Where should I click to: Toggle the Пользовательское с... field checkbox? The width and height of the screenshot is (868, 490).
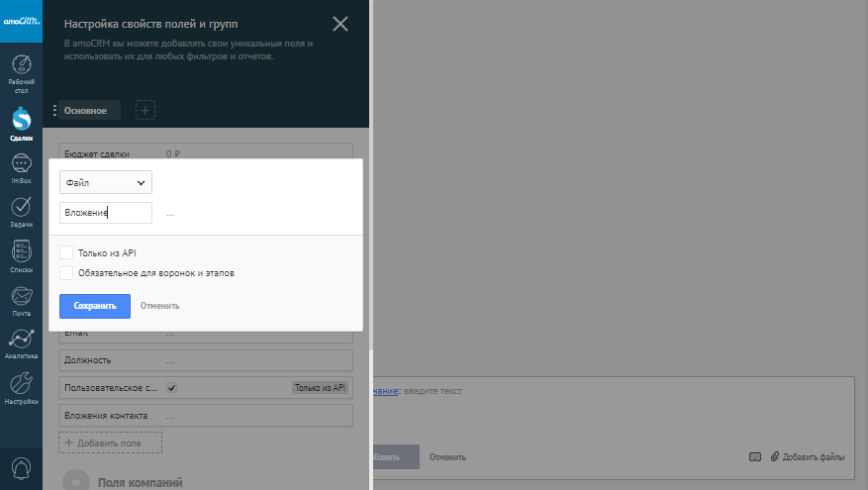tap(171, 388)
